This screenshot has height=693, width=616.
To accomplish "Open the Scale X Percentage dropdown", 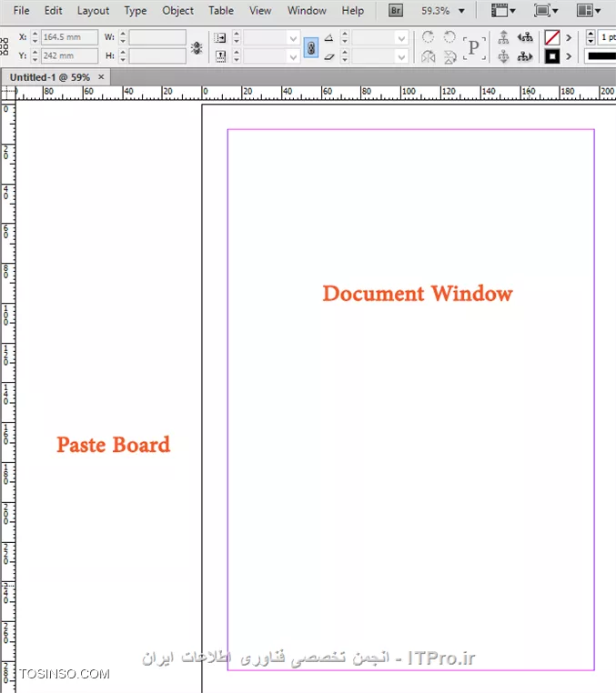I will [x=293, y=38].
